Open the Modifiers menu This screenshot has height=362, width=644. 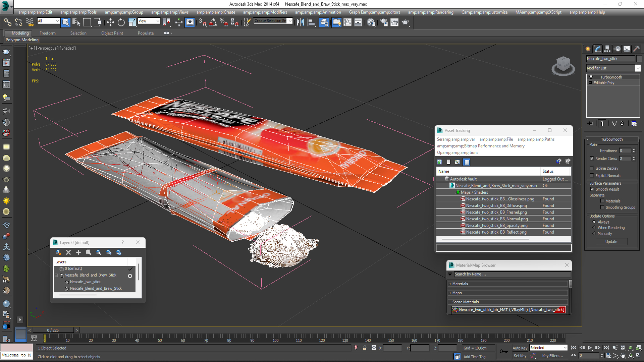265,12
